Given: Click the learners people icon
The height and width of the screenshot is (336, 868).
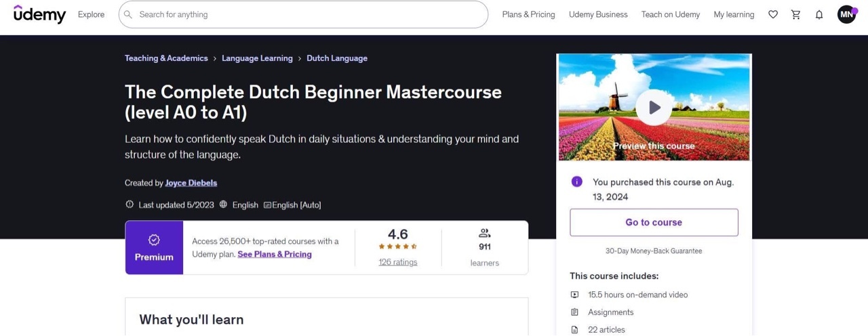Looking at the screenshot, I should click(485, 233).
